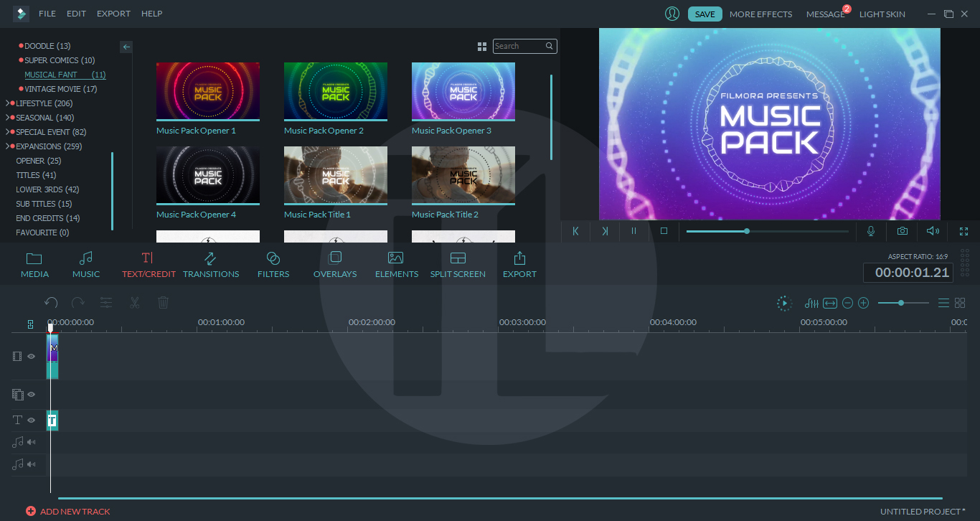
Task: Expand the Special Event (82) category
Action: [8, 132]
